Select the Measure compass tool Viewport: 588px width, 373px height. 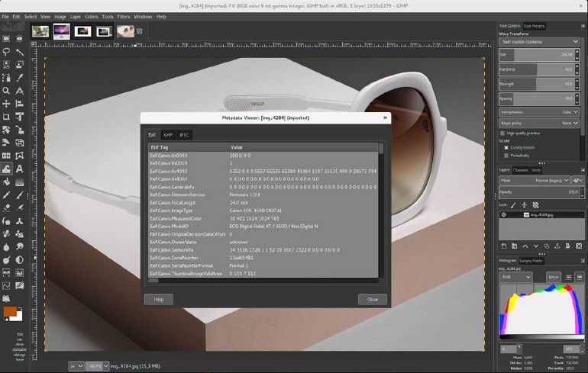[x=20, y=91]
